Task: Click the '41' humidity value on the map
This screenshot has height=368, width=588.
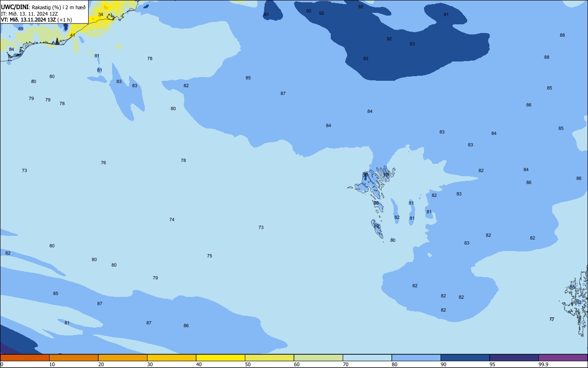Action: 73,35
